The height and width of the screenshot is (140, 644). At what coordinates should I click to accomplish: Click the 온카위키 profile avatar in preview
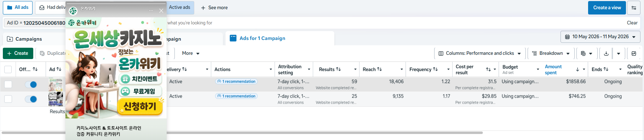73,11
